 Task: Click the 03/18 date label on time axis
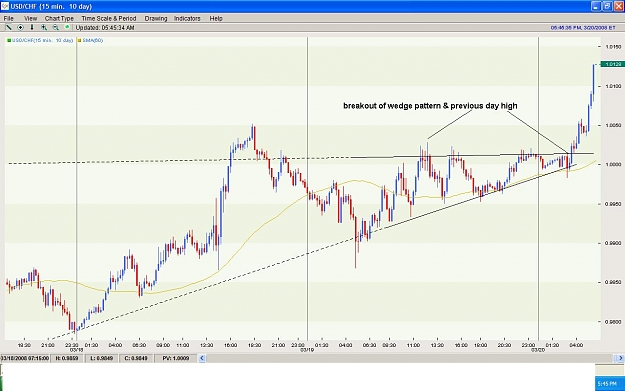[x=76, y=350]
